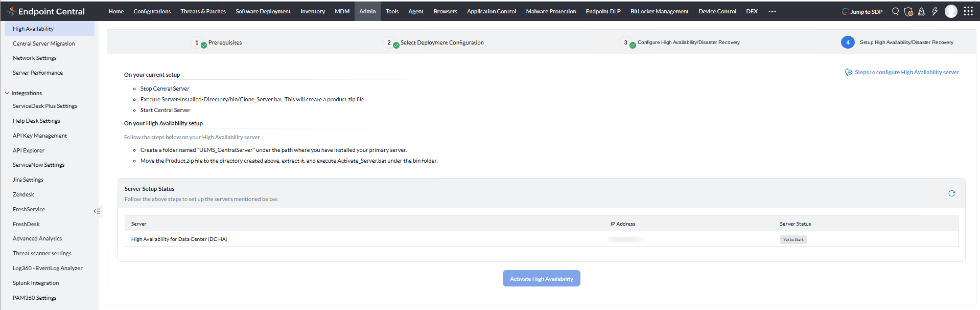Open Splunk Integration
The width and height of the screenshot is (980, 310).
36,283
